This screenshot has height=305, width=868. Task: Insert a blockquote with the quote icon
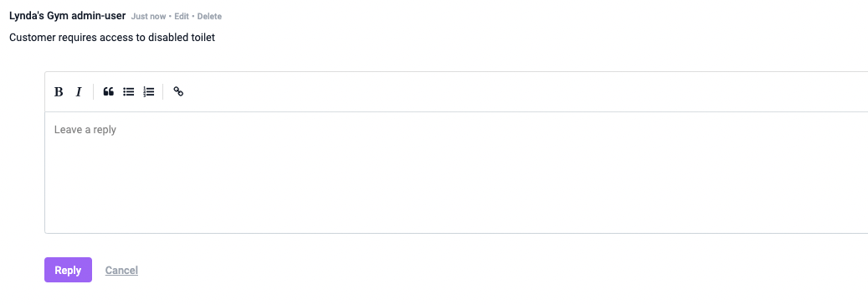click(109, 92)
